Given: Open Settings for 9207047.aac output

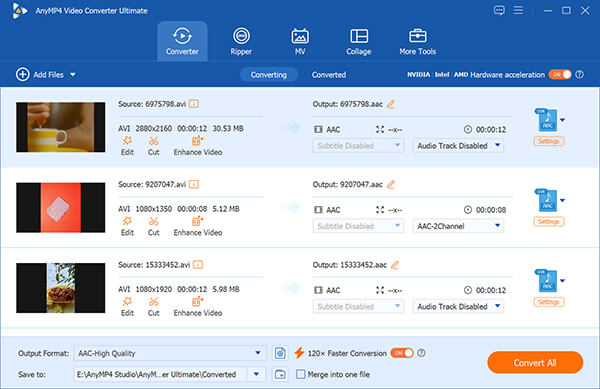Looking at the screenshot, I should (x=549, y=221).
